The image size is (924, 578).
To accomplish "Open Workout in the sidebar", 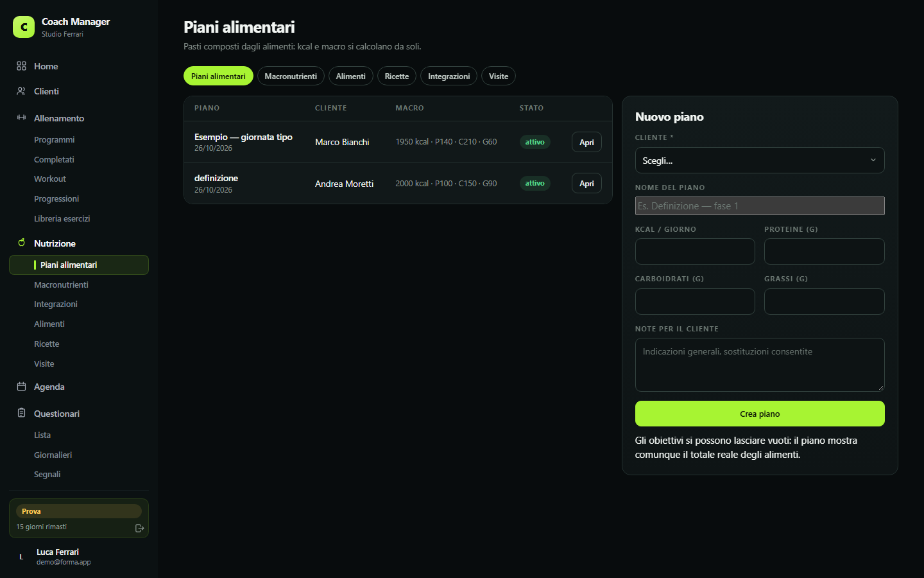I will pos(50,179).
